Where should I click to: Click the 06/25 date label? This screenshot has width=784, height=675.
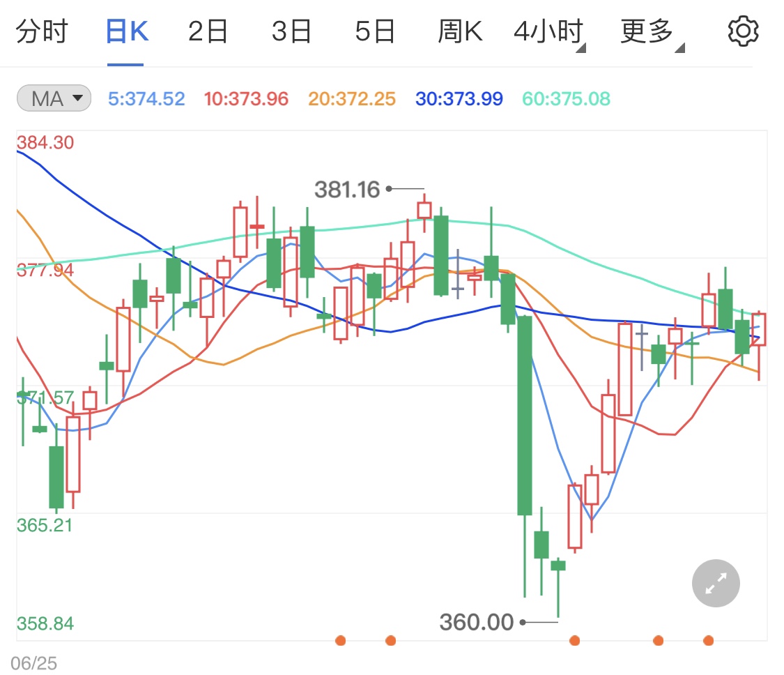(x=33, y=663)
